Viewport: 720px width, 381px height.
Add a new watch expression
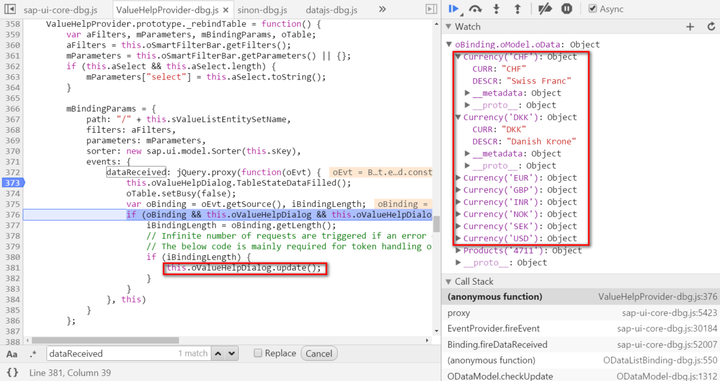[x=690, y=27]
